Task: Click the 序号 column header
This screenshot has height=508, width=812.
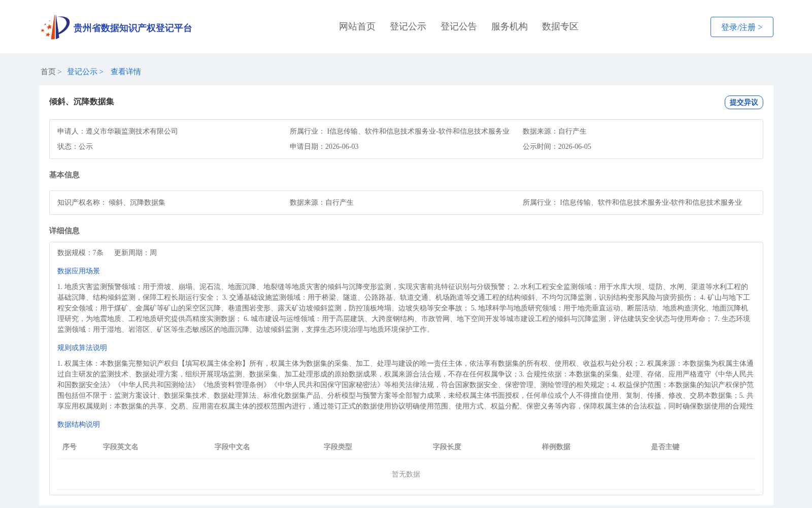Action: [x=70, y=447]
